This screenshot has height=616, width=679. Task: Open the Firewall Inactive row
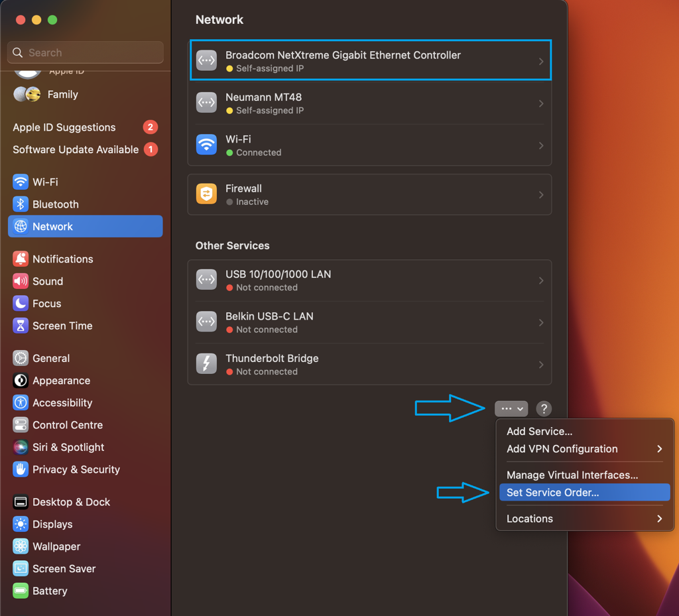369,195
